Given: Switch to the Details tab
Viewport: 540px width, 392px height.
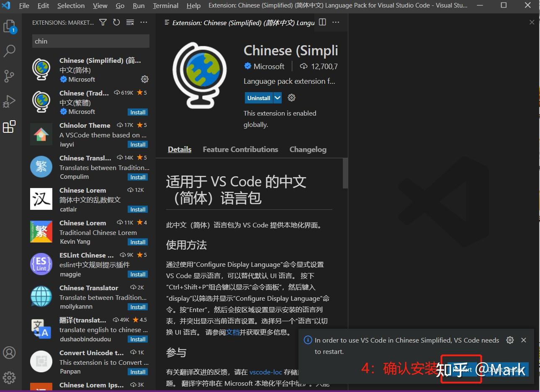Looking at the screenshot, I should 180,150.
